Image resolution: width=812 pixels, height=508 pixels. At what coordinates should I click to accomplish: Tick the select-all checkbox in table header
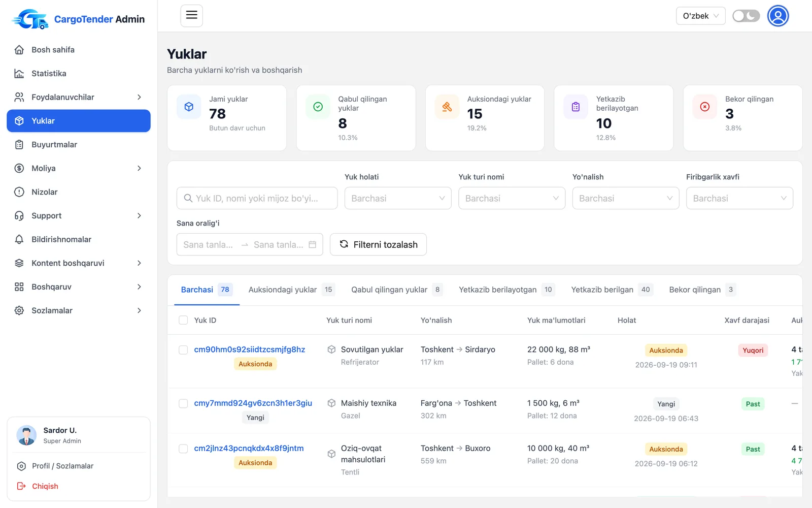[183, 320]
